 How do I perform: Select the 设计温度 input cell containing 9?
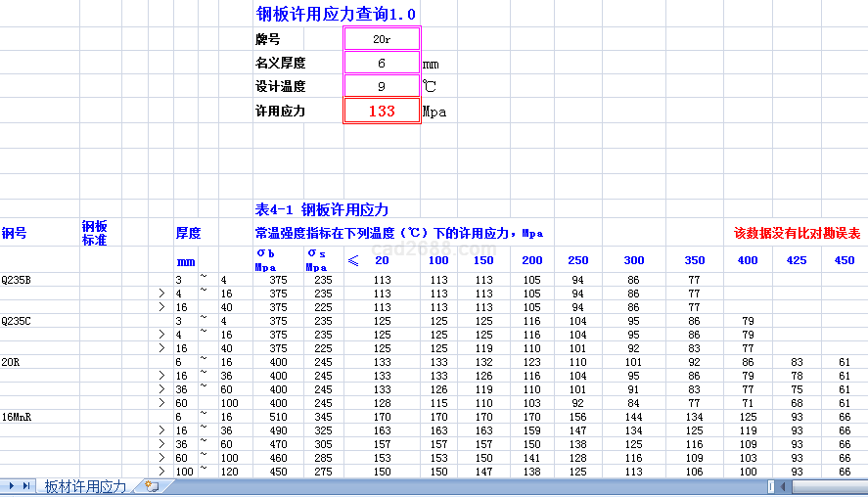[382, 87]
